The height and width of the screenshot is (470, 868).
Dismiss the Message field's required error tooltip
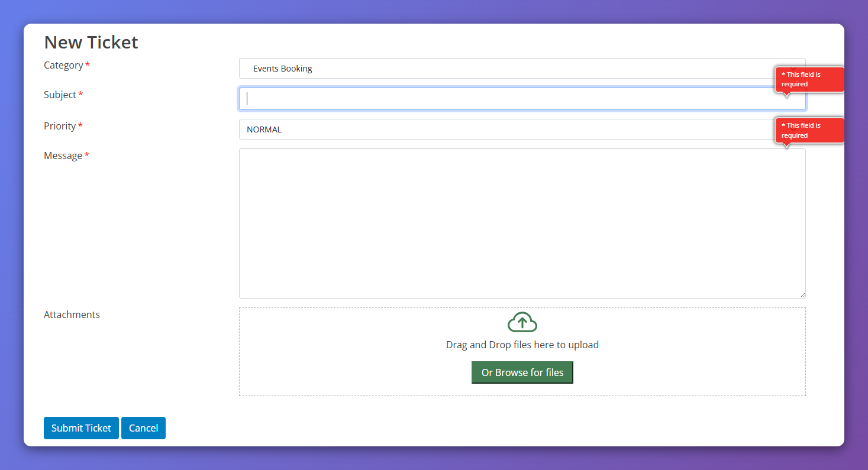808,131
